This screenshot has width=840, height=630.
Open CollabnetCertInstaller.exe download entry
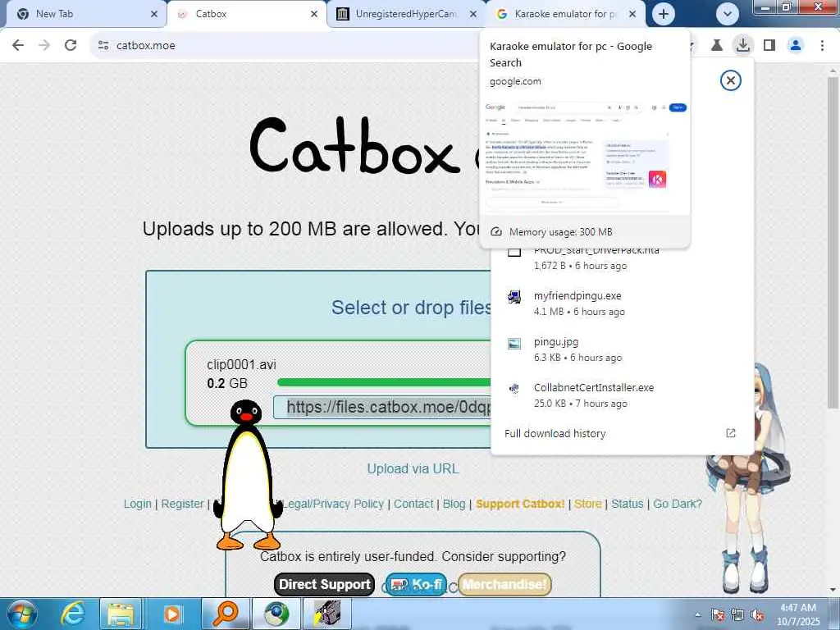tap(594, 387)
